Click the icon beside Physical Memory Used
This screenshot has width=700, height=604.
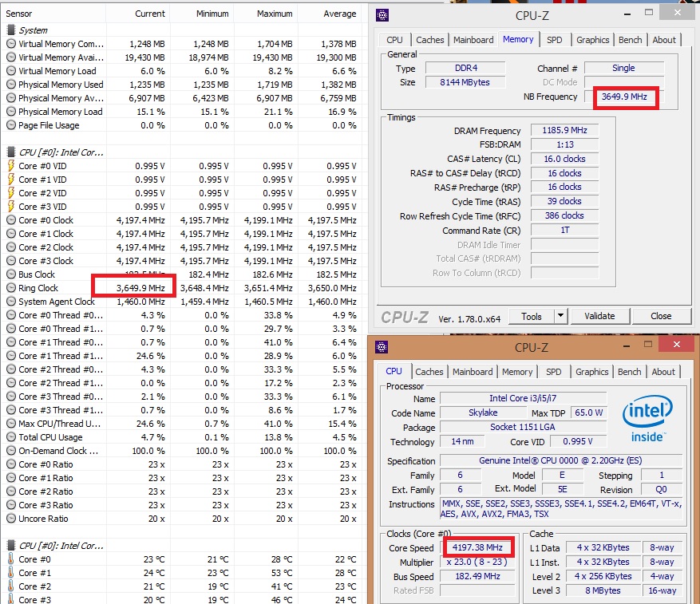point(10,85)
